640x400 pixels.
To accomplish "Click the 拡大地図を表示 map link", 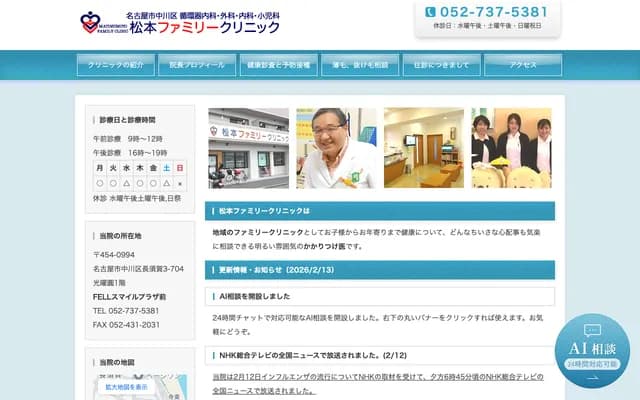I will (x=126, y=387).
